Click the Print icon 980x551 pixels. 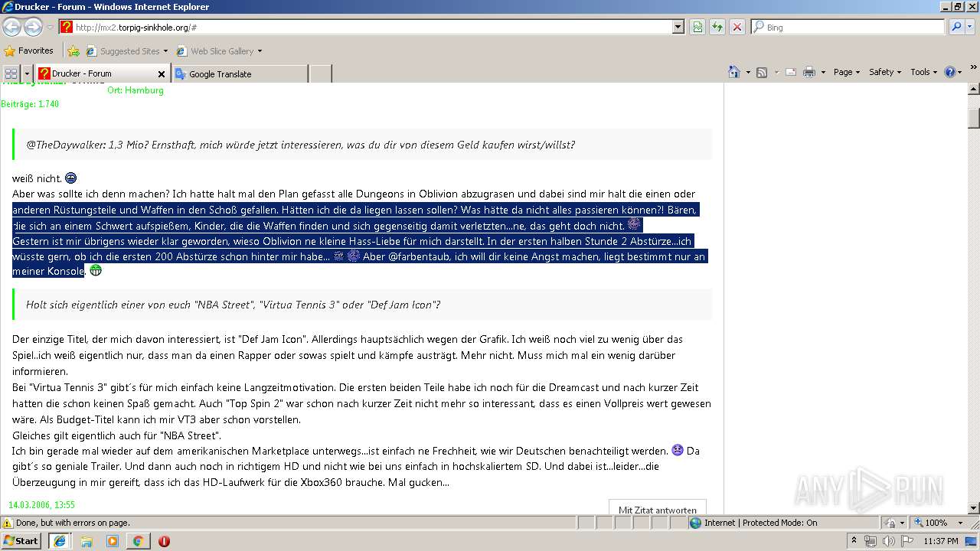(809, 72)
